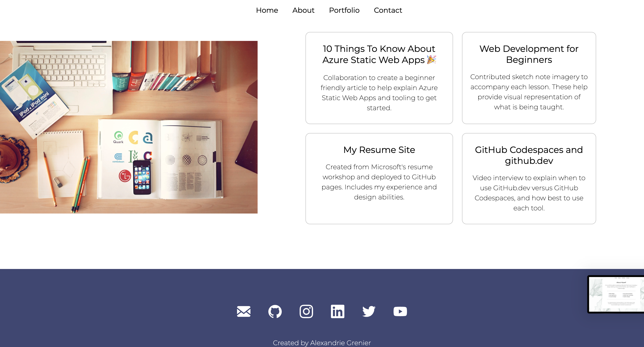
Task: Click the desk workspace photo
Action: (129, 127)
